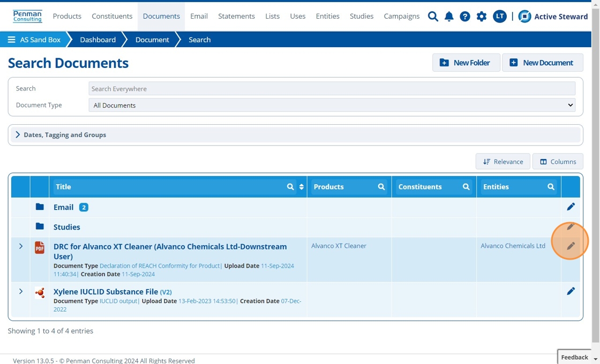Open the Lists menu
This screenshot has width=600, height=364.
click(273, 16)
